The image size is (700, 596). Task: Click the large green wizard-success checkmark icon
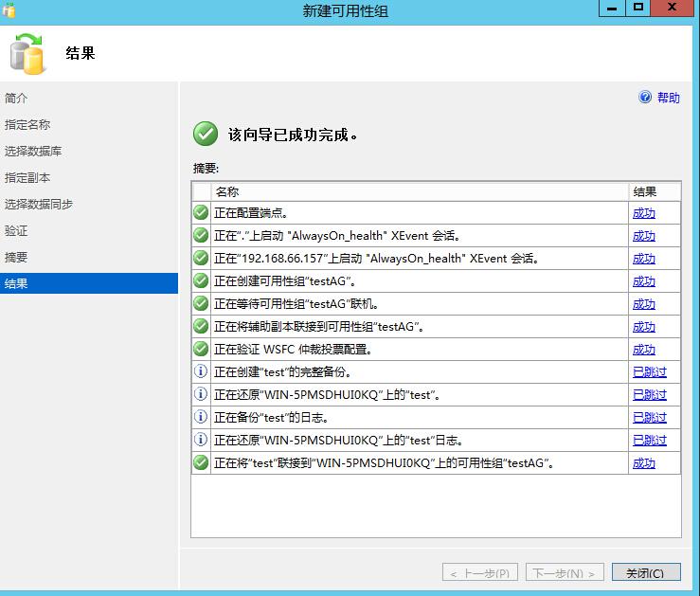206,134
